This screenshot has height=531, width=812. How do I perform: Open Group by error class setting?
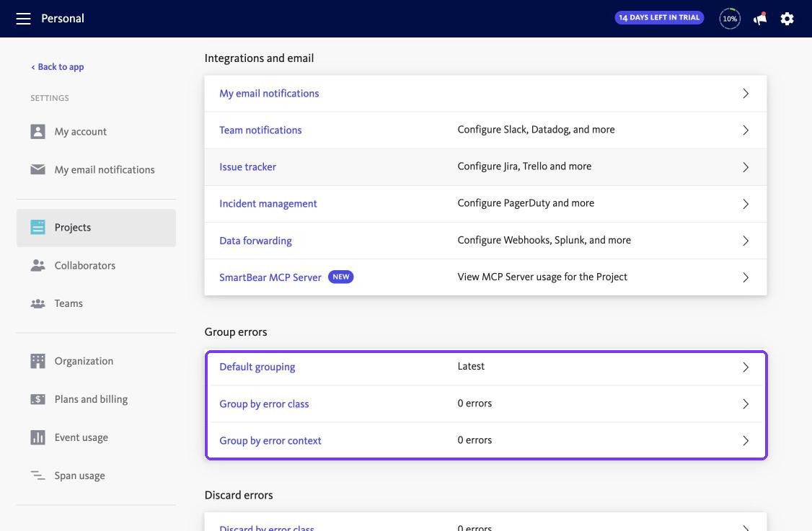(x=264, y=403)
